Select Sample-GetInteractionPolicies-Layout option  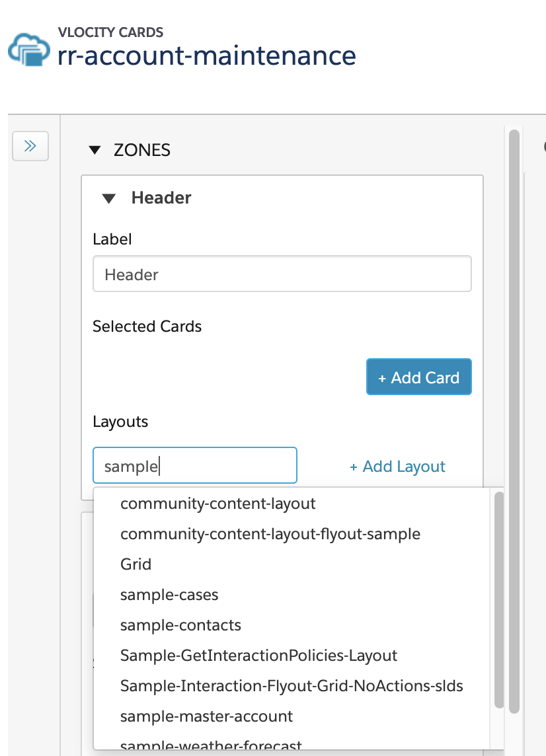tap(292, 656)
